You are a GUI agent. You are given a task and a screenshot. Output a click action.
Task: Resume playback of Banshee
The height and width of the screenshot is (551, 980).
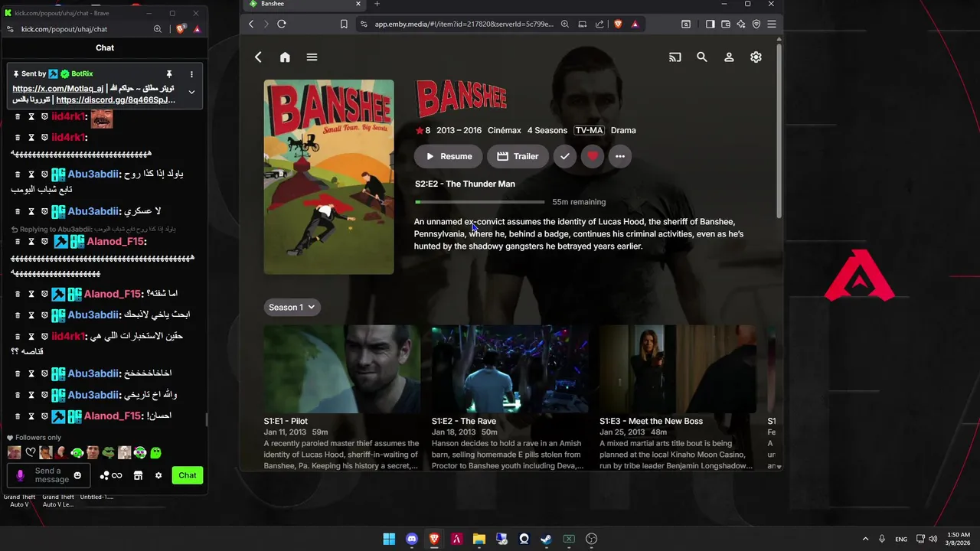tap(449, 156)
